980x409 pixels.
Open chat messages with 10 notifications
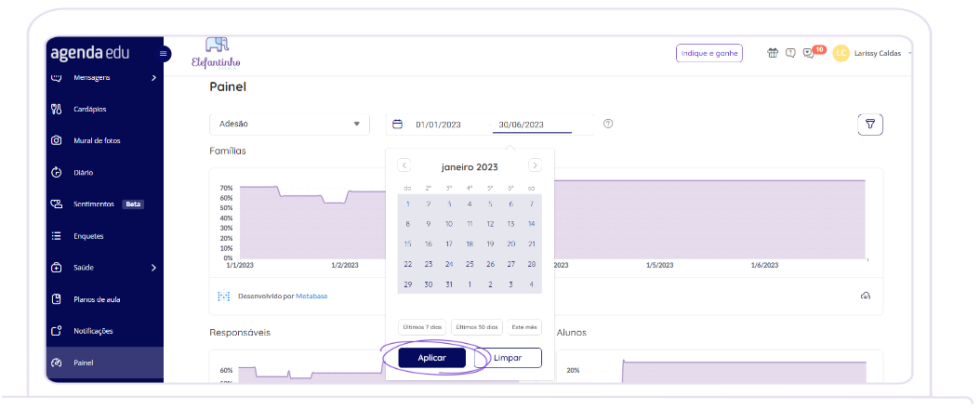point(809,53)
